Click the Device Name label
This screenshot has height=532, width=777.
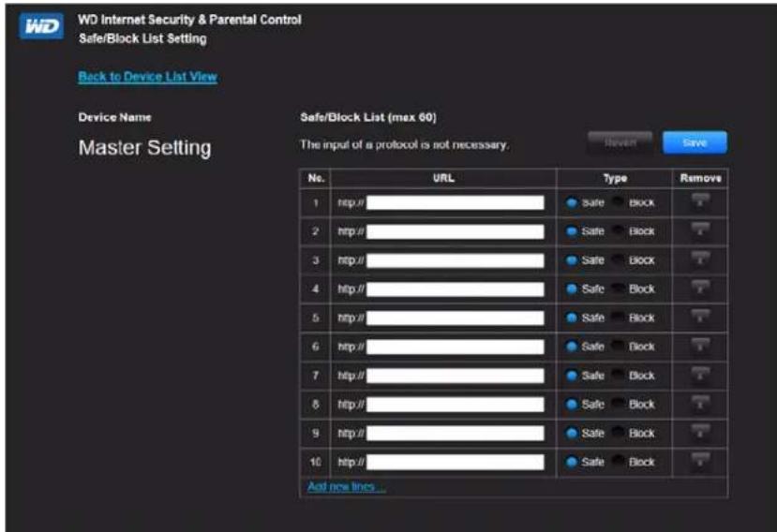tap(114, 117)
